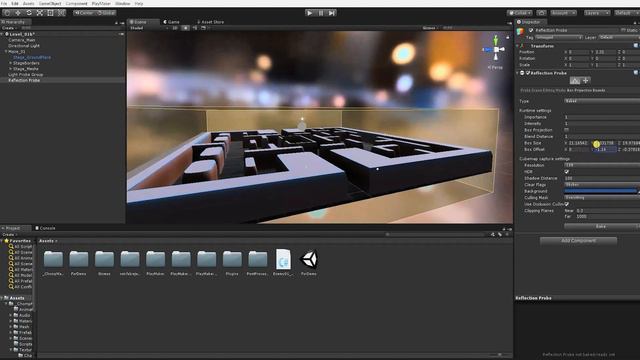Screen dimensions: 640x360
Task: Open the Clear Flags dropdown
Action: point(602,185)
